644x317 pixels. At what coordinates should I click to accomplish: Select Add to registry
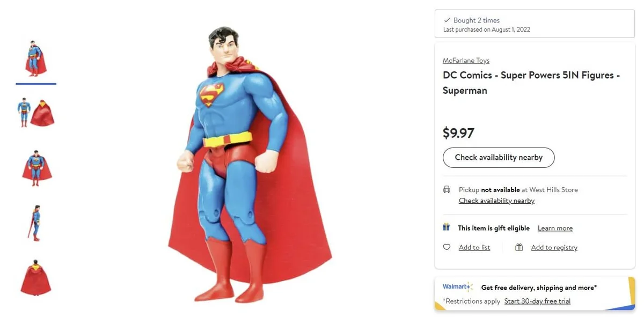554,247
